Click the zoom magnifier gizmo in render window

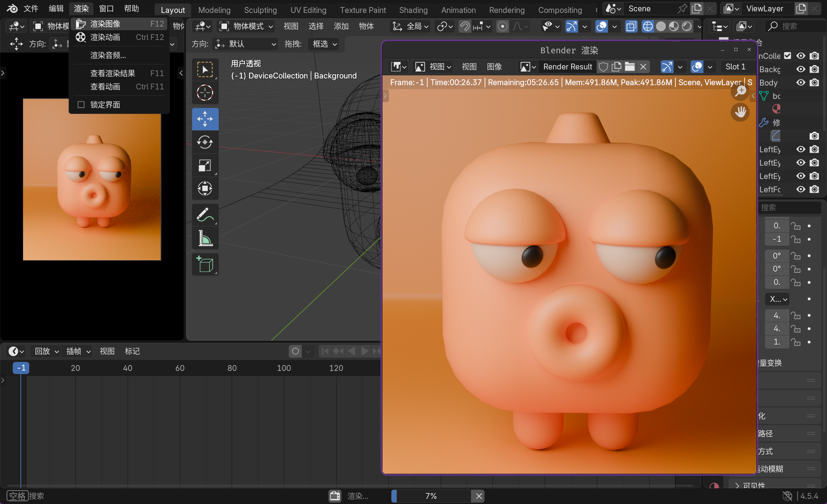point(740,91)
